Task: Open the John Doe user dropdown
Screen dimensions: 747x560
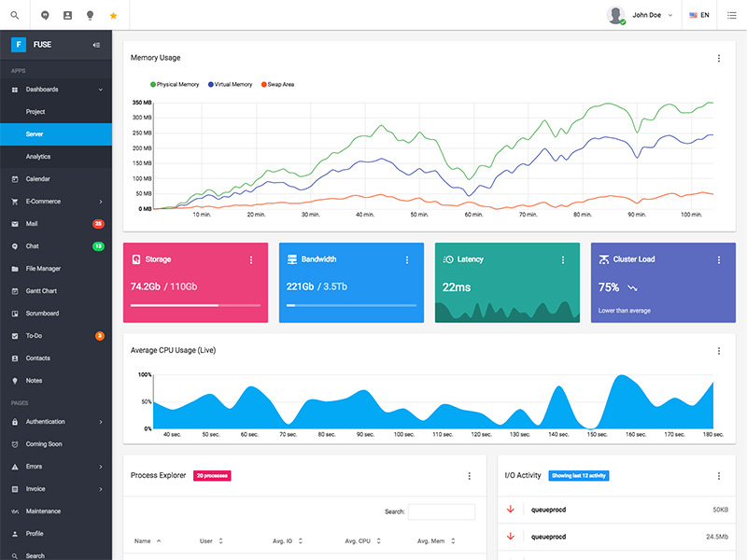Action: pos(640,15)
